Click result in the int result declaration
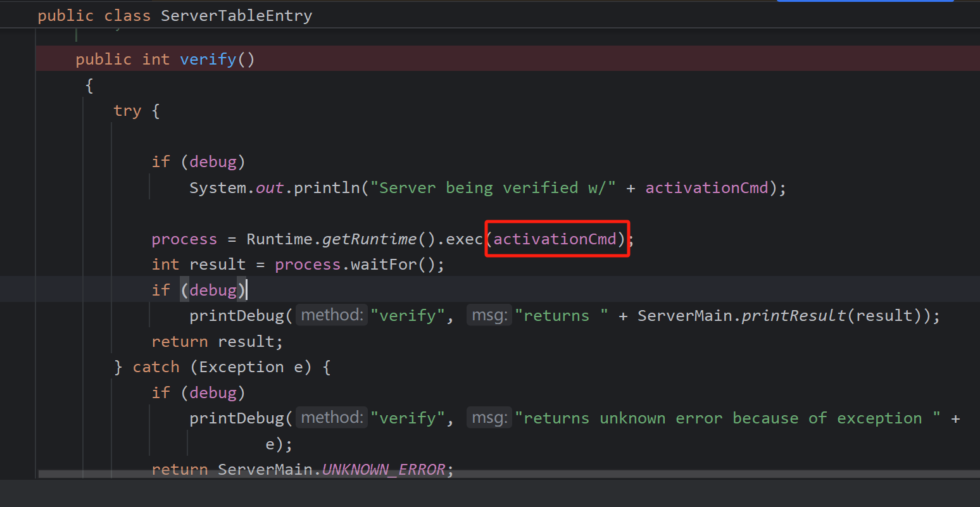Screen dimensions: 980x507 click(217, 265)
